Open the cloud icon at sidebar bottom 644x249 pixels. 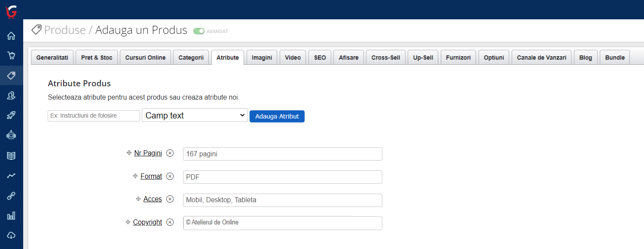pyautogui.click(x=11, y=235)
